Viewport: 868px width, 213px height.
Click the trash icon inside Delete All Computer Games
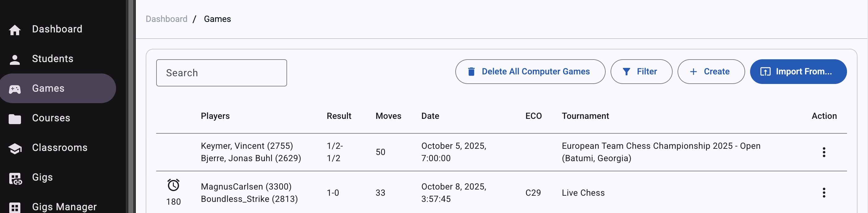[x=471, y=71]
